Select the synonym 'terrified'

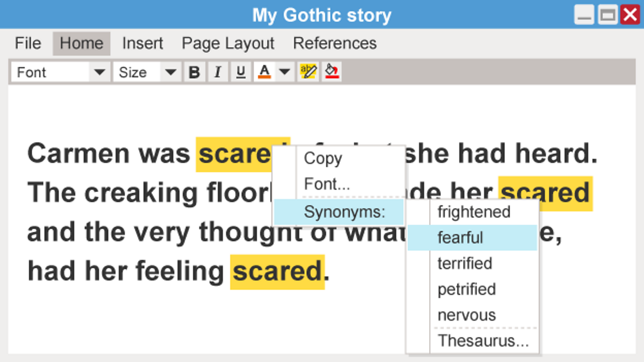pyautogui.click(x=464, y=263)
